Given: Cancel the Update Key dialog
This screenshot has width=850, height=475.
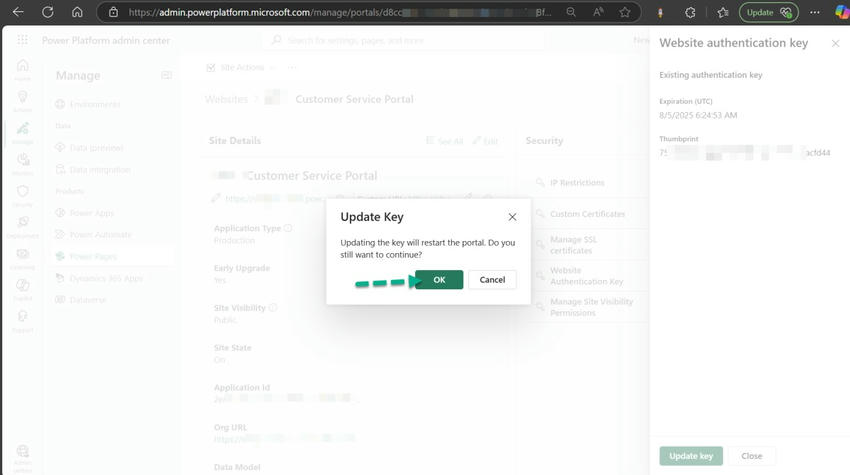Looking at the screenshot, I should [492, 280].
